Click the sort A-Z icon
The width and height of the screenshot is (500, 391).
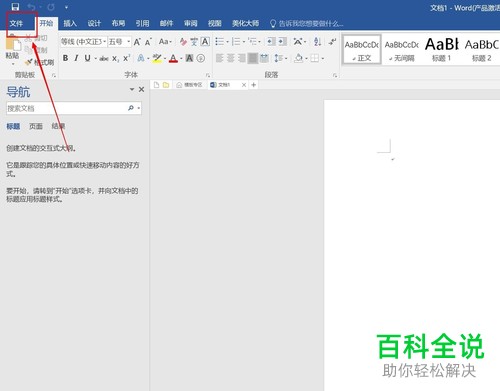[317, 42]
